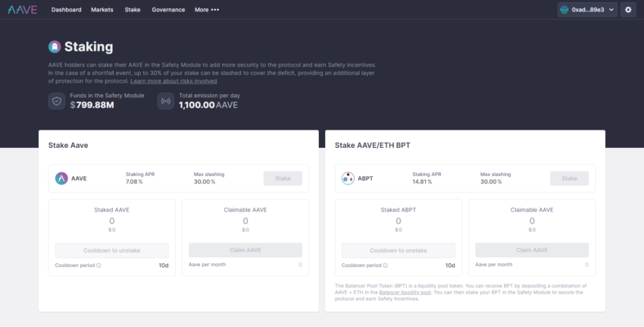Click the Staked AAVE label
The width and height of the screenshot is (644, 327).
click(111, 209)
